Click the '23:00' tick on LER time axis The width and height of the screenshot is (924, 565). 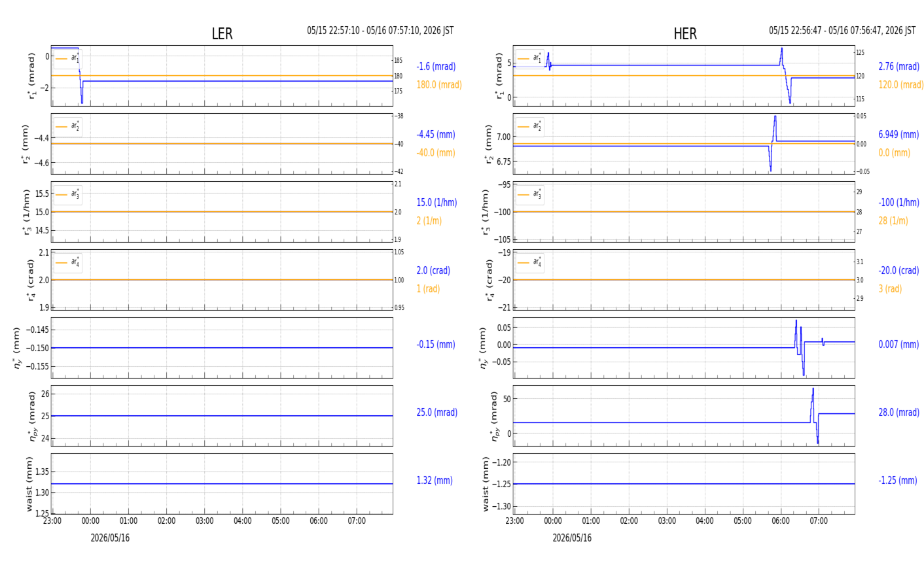tap(52, 521)
